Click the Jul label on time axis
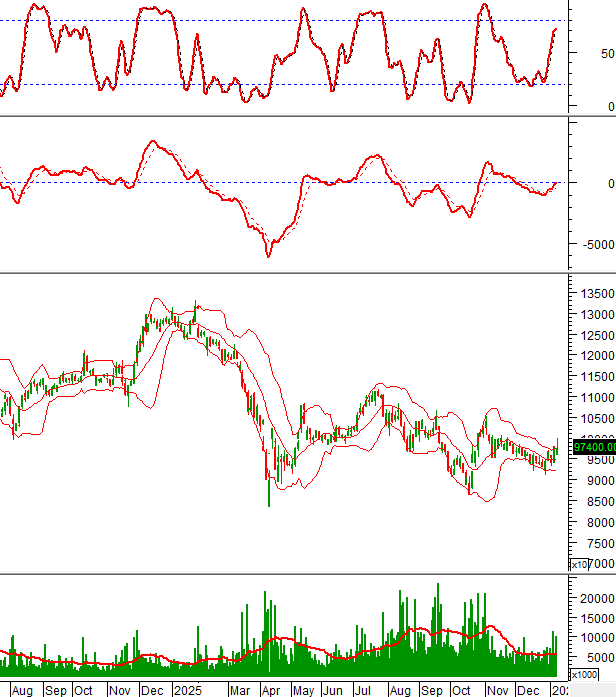616x697 pixels. point(366,690)
